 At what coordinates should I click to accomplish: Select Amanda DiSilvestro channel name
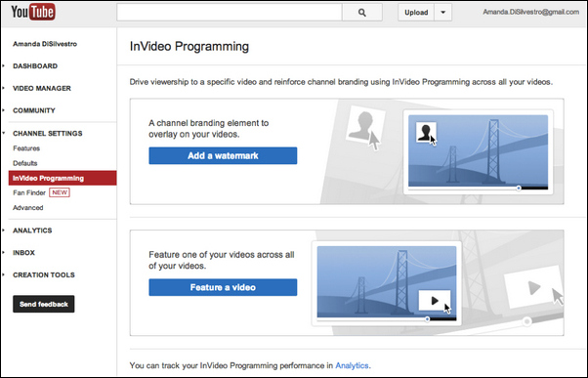(x=45, y=44)
